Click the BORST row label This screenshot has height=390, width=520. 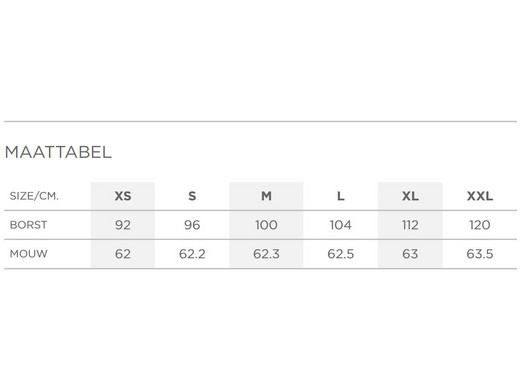click(28, 225)
